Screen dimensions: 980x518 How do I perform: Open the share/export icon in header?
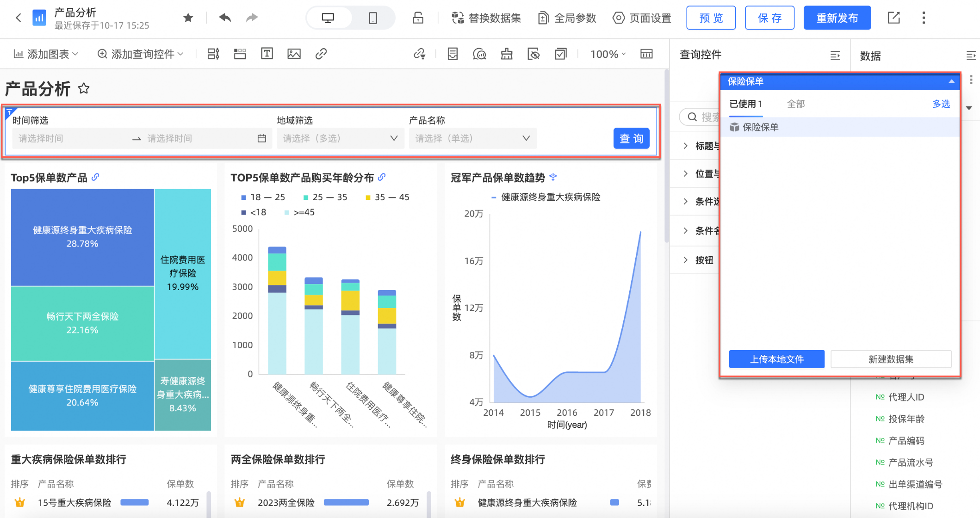point(894,18)
